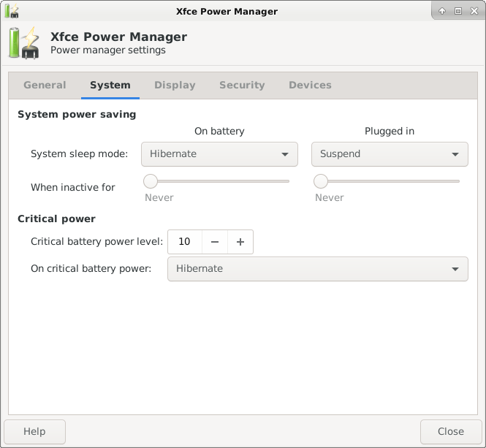The height and width of the screenshot is (448, 486).
Task: Click the When inactive for label
Action: coord(73,188)
